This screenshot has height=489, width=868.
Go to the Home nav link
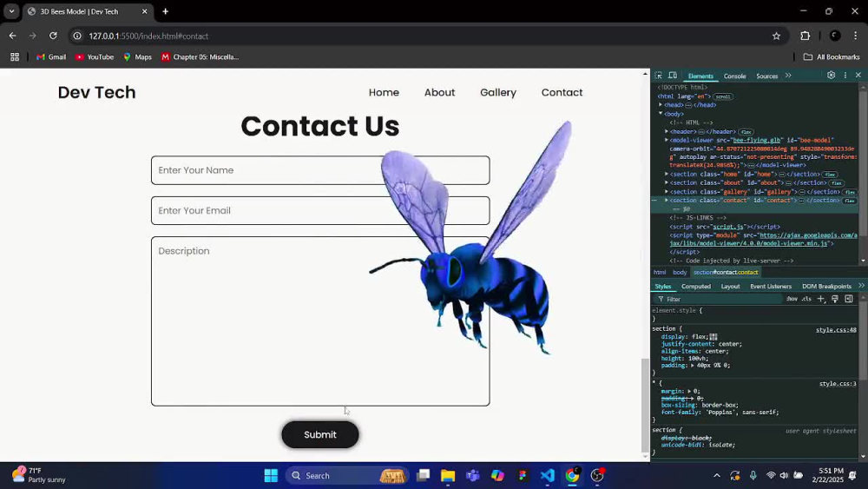(384, 92)
